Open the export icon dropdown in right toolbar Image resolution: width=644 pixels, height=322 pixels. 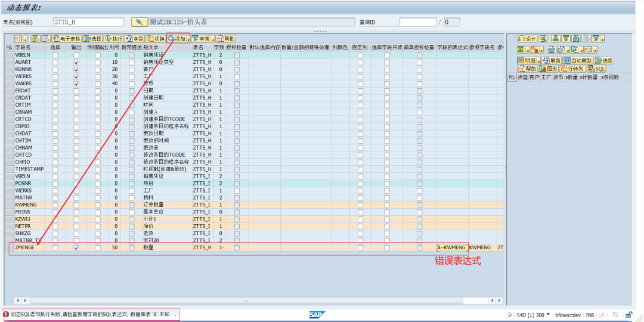[x=581, y=49]
